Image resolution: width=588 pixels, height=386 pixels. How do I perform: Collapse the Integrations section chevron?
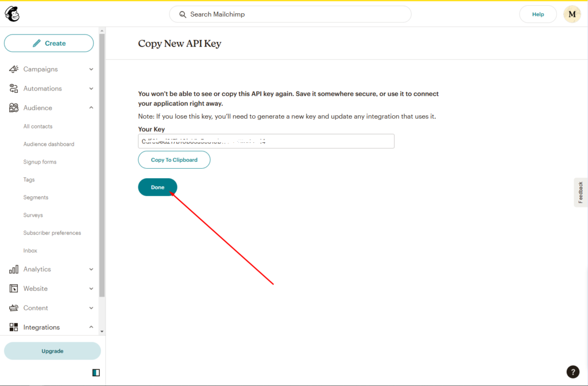point(91,327)
